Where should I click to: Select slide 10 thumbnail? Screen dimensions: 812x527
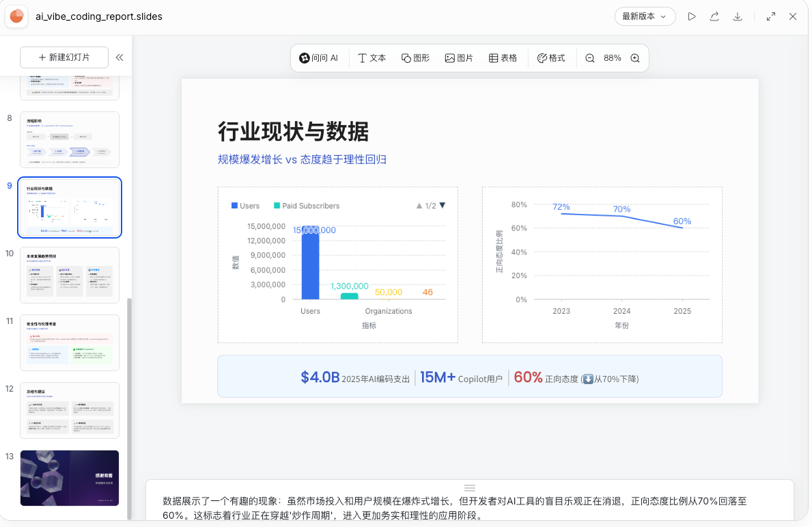pyautogui.click(x=70, y=275)
